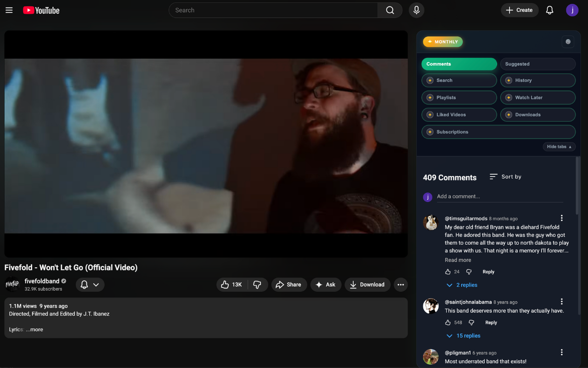
Task: Like the timsguitarmods comment with 24 likes
Action: 448,272
